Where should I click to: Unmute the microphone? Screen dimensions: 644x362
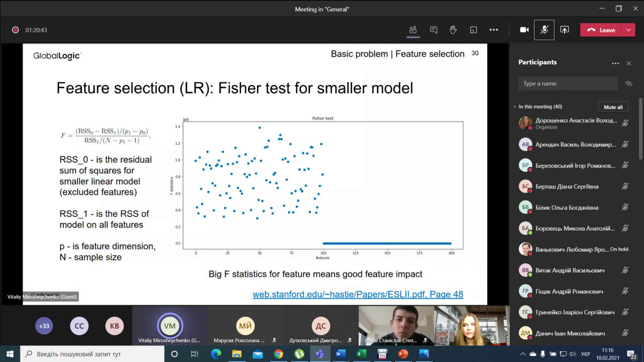(544, 30)
